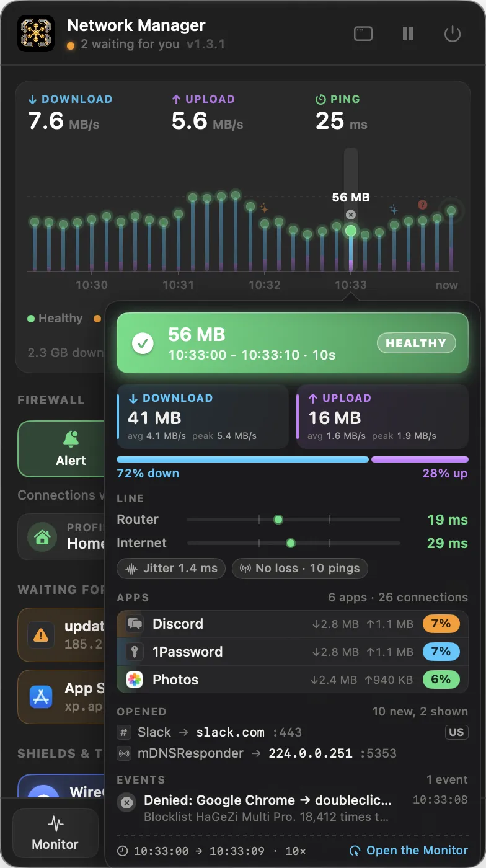Click the US country badge
Screen dimensions: 486x868
(x=456, y=732)
